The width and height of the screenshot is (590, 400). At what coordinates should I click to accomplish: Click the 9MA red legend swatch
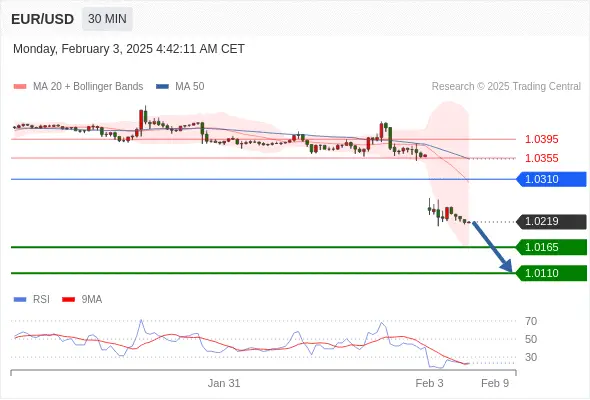coord(68,300)
